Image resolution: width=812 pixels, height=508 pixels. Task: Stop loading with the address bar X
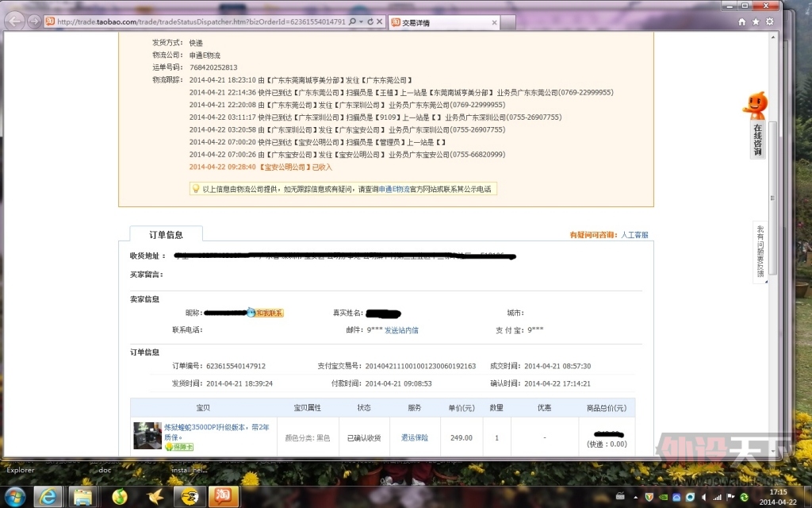click(x=380, y=21)
